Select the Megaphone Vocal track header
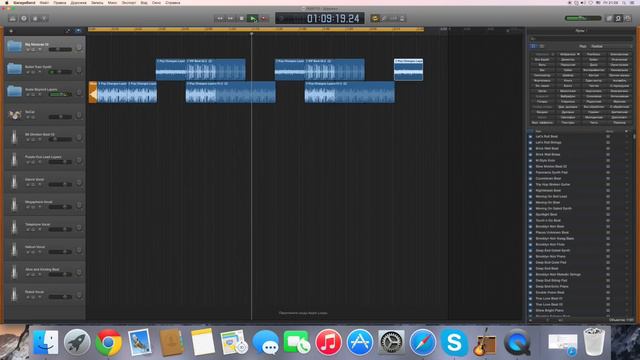 coord(45,204)
